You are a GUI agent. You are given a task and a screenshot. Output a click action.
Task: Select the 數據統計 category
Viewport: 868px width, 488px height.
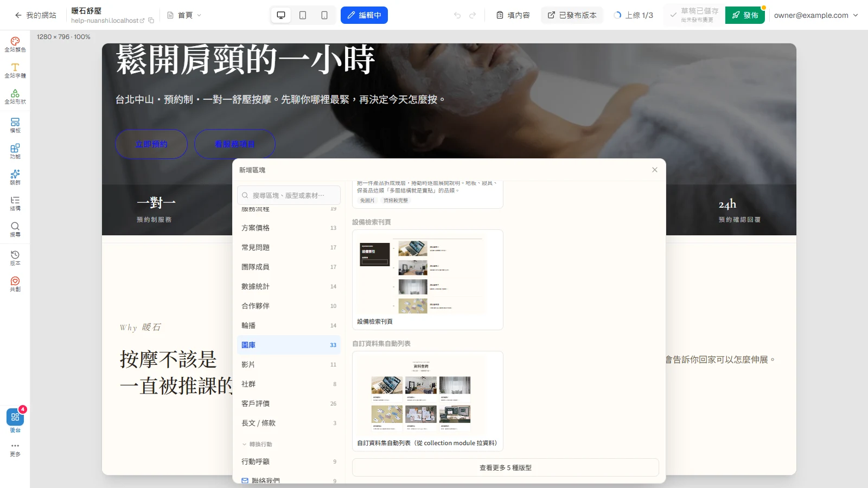(x=289, y=286)
